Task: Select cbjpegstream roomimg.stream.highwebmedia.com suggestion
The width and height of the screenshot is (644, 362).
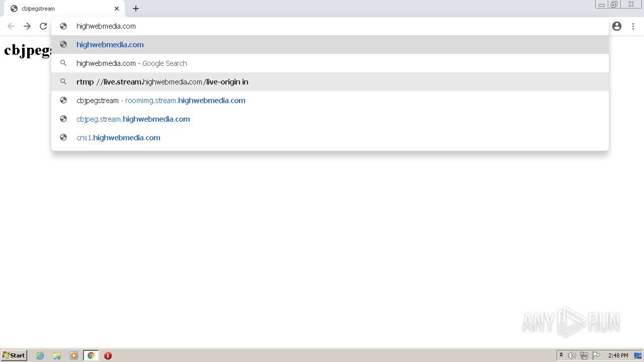Action: point(330,100)
